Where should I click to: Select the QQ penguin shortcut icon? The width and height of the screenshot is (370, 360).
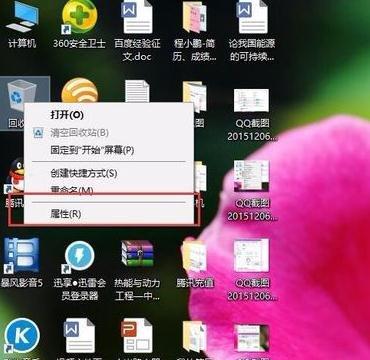16,177
